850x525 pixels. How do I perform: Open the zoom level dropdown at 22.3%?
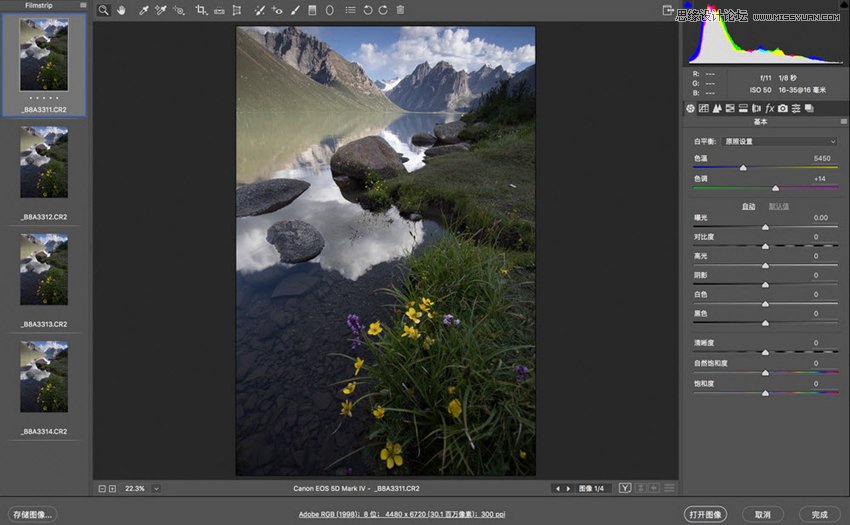(x=157, y=488)
